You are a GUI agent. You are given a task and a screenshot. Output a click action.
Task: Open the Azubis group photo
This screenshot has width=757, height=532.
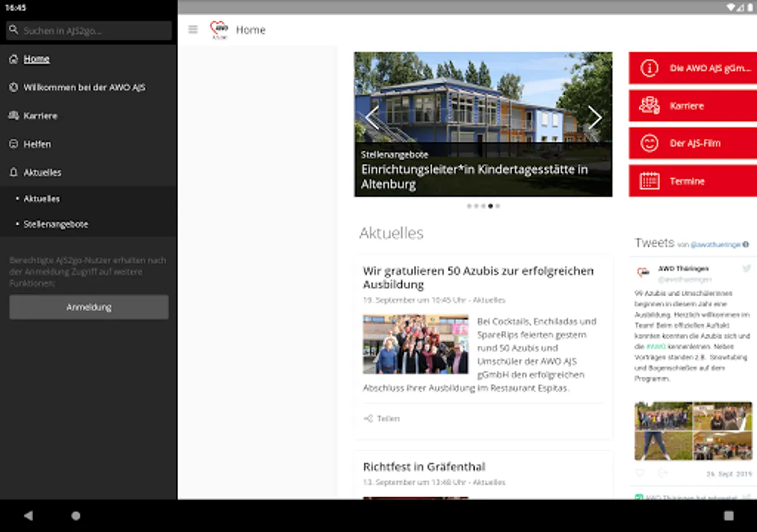(416, 344)
